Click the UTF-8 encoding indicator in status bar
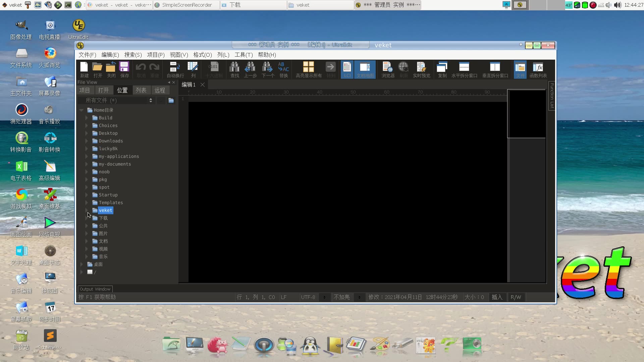The height and width of the screenshot is (362, 644). pos(308,297)
